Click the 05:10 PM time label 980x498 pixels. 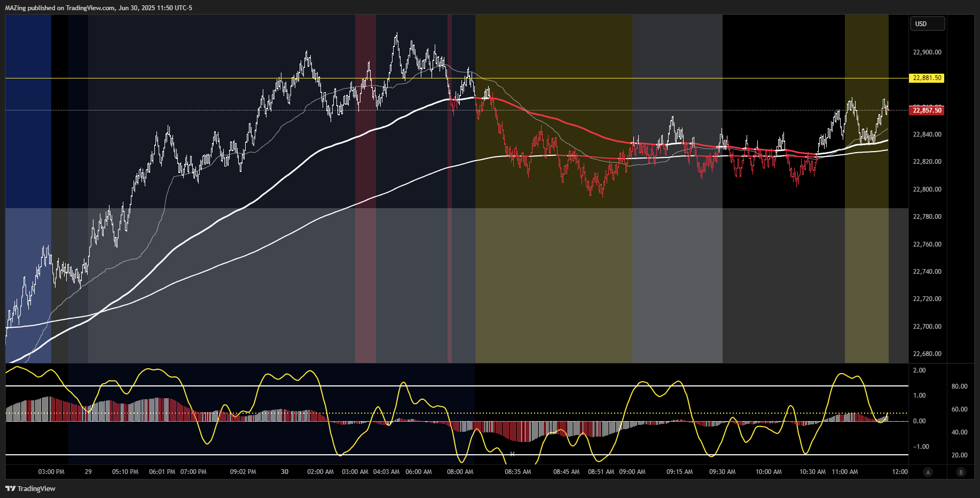(125, 472)
